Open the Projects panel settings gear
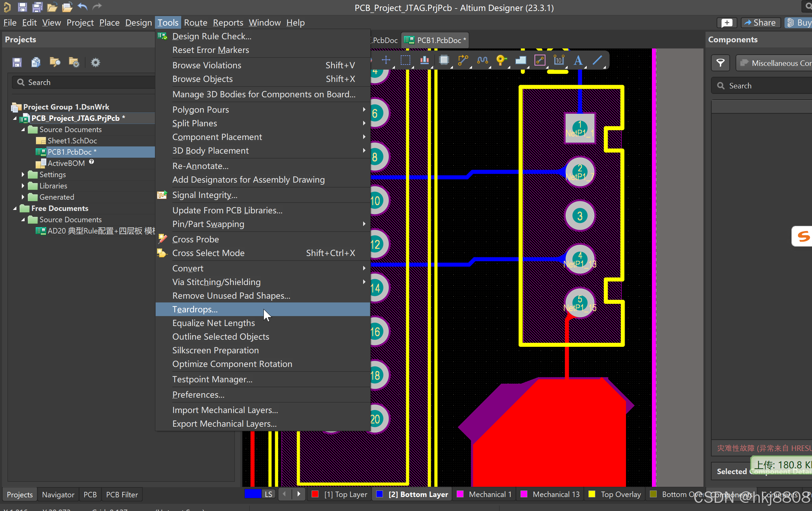The height and width of the screenshot is (511, 812). point(95,62)
